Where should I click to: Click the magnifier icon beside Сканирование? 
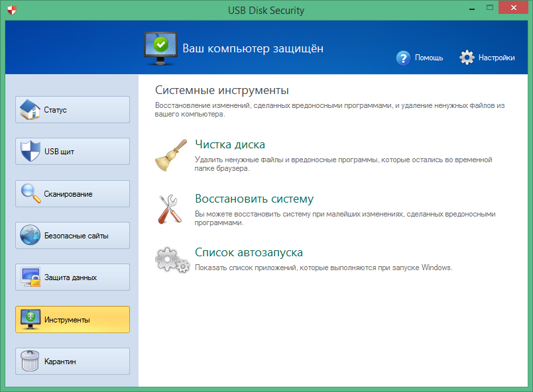tap(30, 193)
